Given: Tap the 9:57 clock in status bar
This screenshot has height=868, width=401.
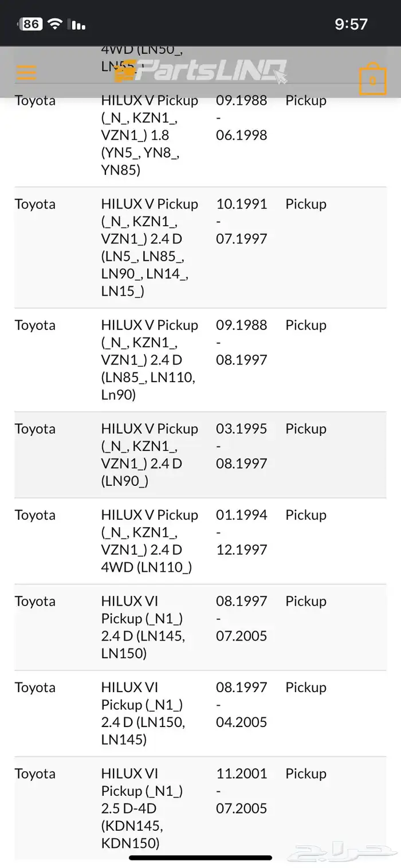Looking at the screenshot, I should coord(351,23).
